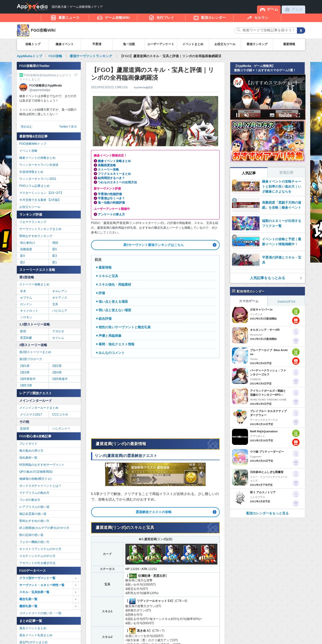Pause the YouTube video
Screen dimensions: 322x644
[238, 115]
